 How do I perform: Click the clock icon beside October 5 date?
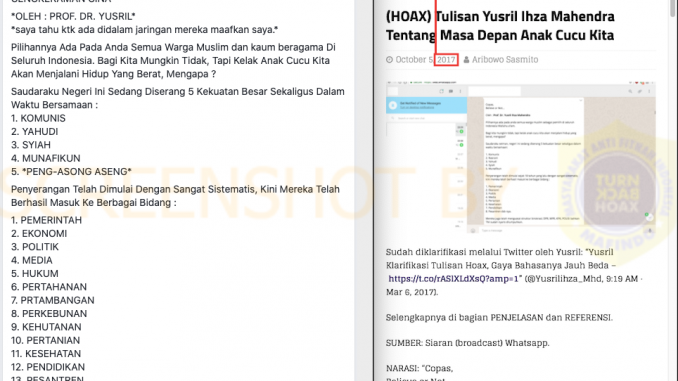coord(389,60)
